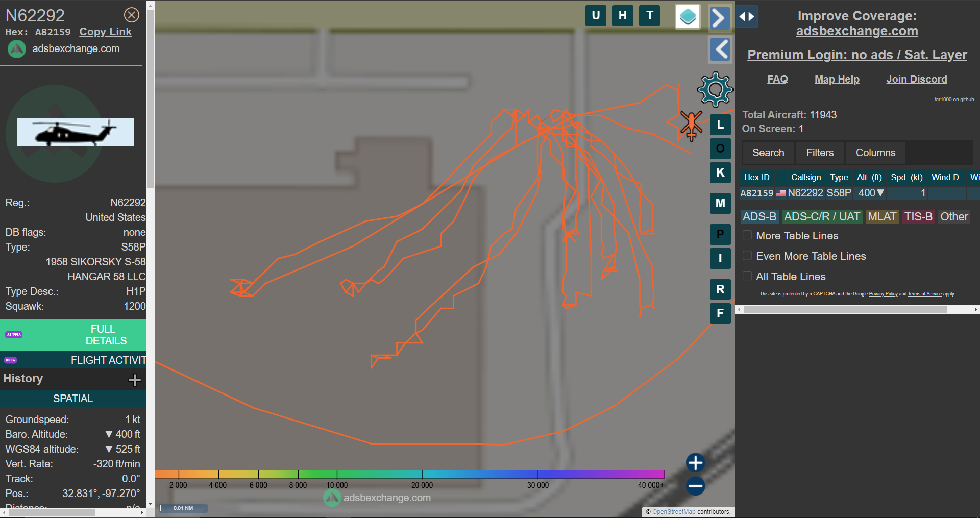Expand the panel with right chevron button
The width and height of the screenshot is (980, 518).
(x=719, y=18)
